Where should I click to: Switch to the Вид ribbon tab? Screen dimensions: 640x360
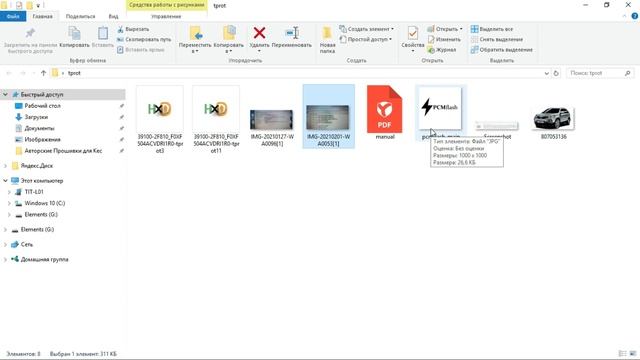(113, 16)
